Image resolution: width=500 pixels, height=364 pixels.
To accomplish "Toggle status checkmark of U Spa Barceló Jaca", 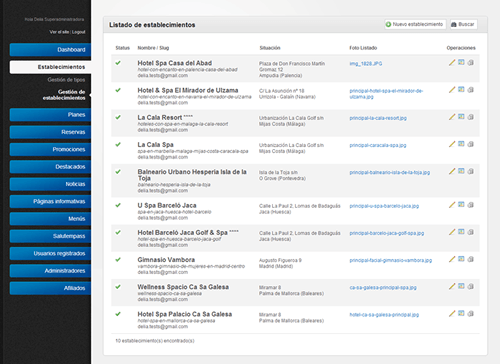I will pyautogui.click(x=118, y=205).
